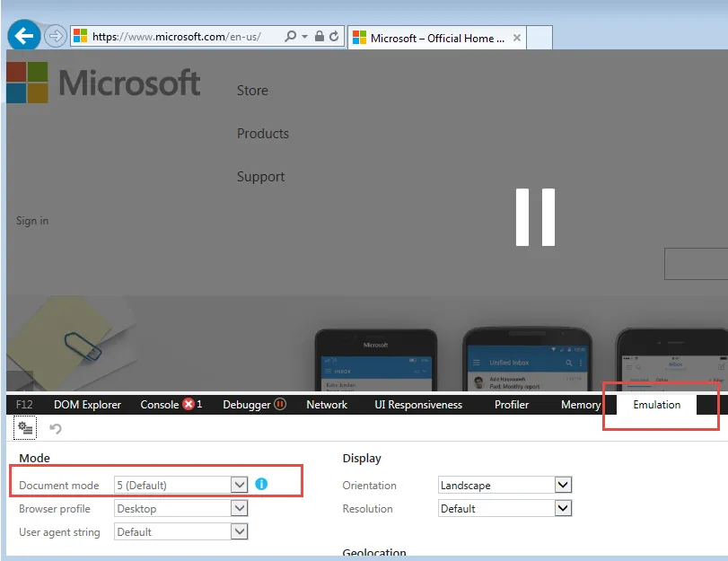728x561 pixels.
Task: Click the F12 developer tools label
Action: click(x=24, y=405)
